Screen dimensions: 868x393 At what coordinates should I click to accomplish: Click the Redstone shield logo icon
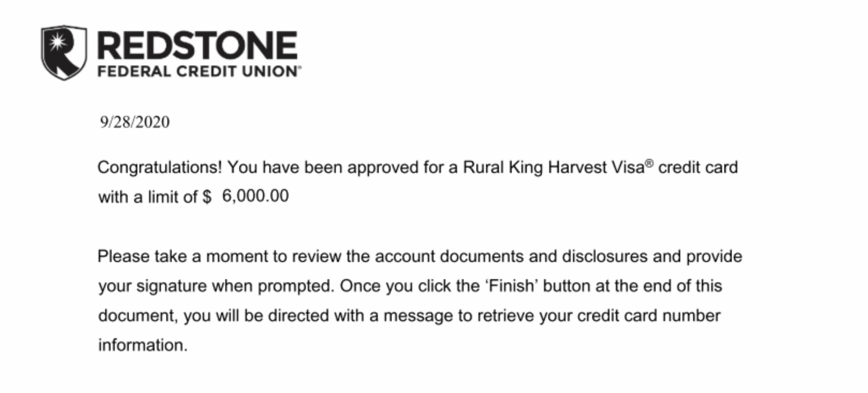point(64,52)
